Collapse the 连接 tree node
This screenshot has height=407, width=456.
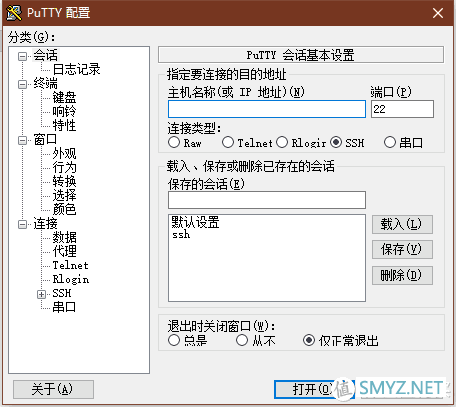[x=23, y=224]
